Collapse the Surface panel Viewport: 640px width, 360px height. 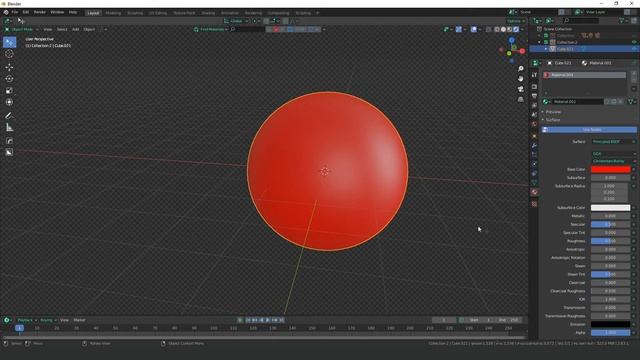pyautogui.click(x=552, y=120)
